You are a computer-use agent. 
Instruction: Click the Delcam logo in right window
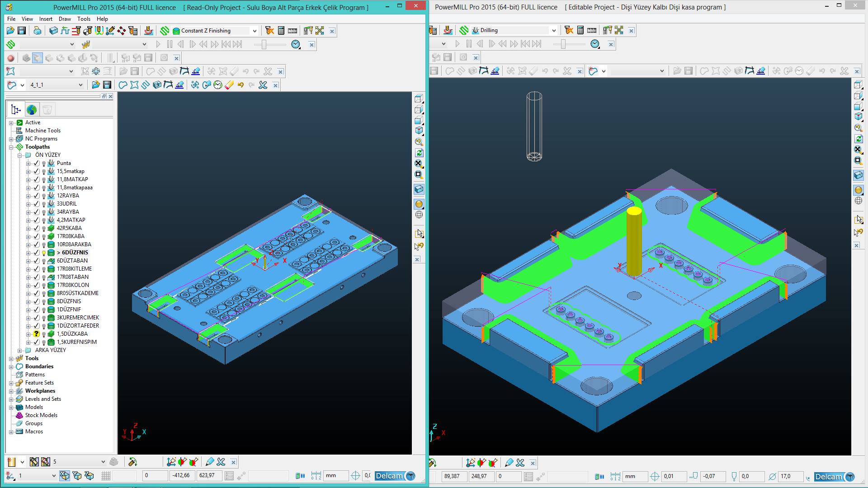tap(835, 477)
